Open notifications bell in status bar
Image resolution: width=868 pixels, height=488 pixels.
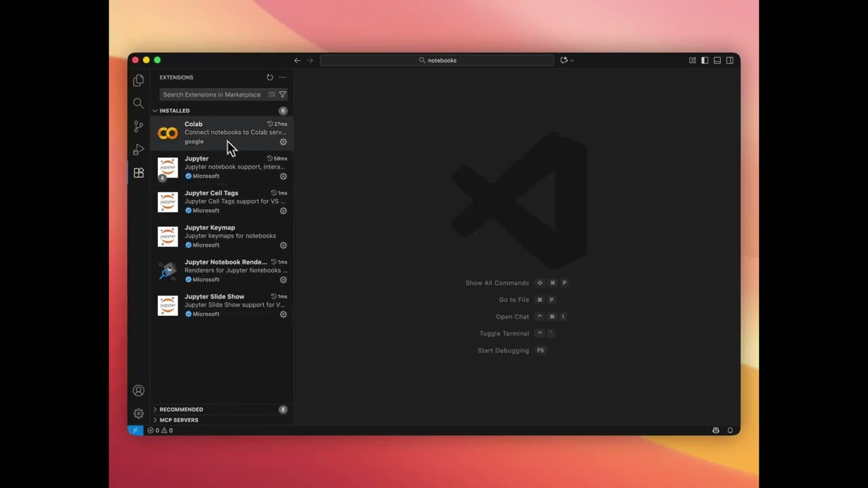point(730,430)
